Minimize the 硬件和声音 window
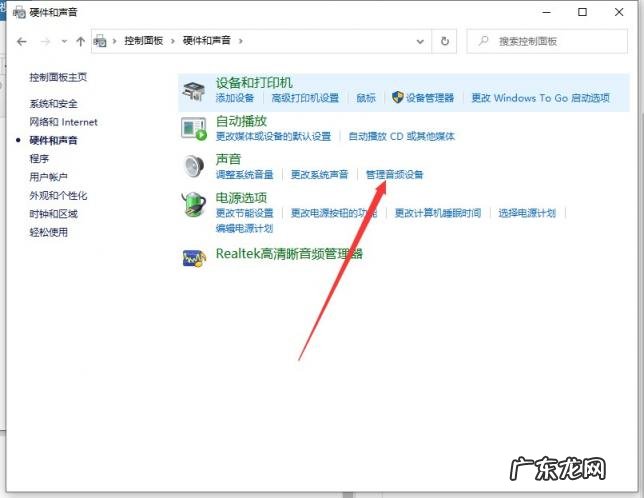This screenshot has height=498, width=644. coord(547,12)
